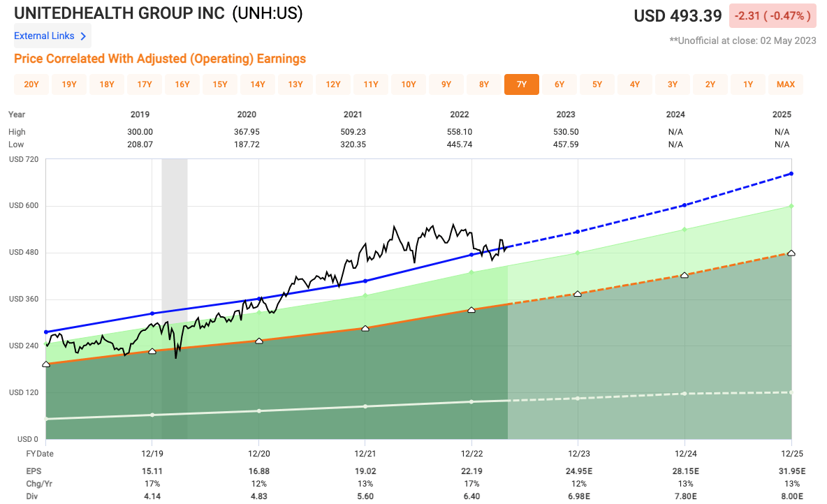The height and width of the screenshot is (504, 827).
Task: Click the orange triangle marker at 12/20
Action: (x=259, y=341)
